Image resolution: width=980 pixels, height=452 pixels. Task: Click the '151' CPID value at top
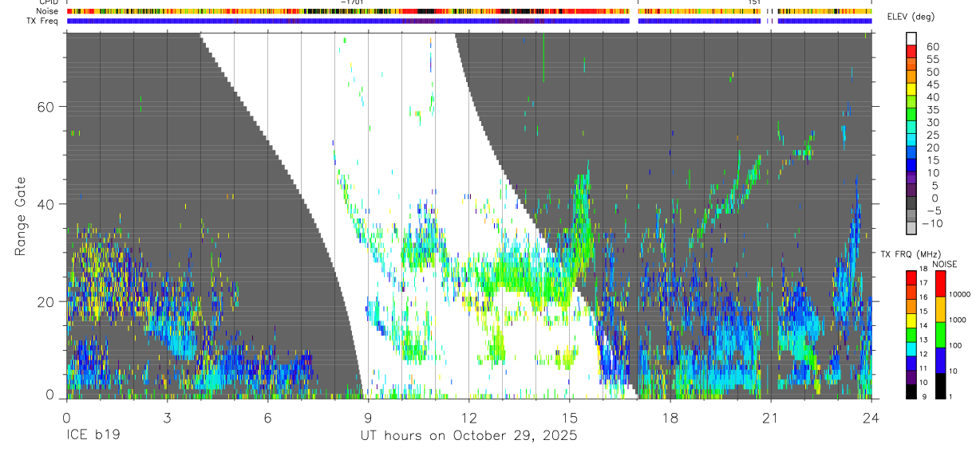coord(754,2)
